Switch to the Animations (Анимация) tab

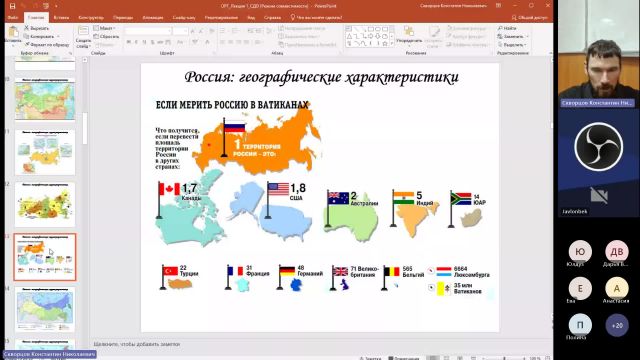click(153, 18)
